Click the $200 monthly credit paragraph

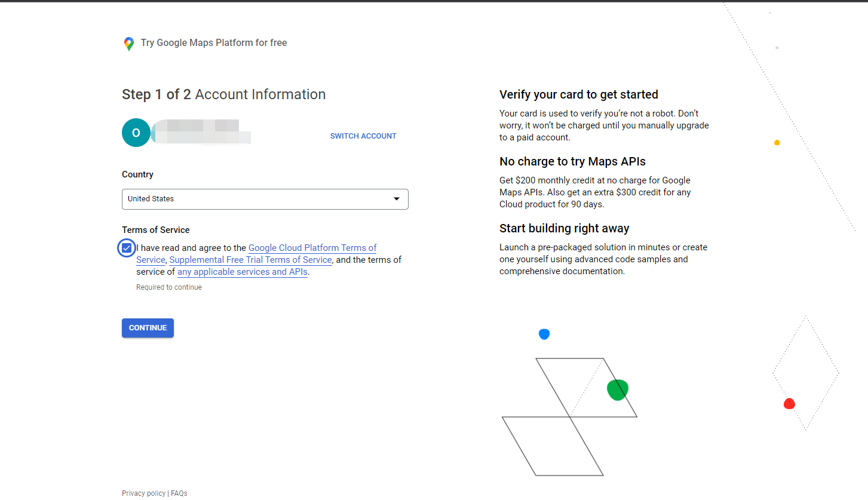tap(595, 192)
